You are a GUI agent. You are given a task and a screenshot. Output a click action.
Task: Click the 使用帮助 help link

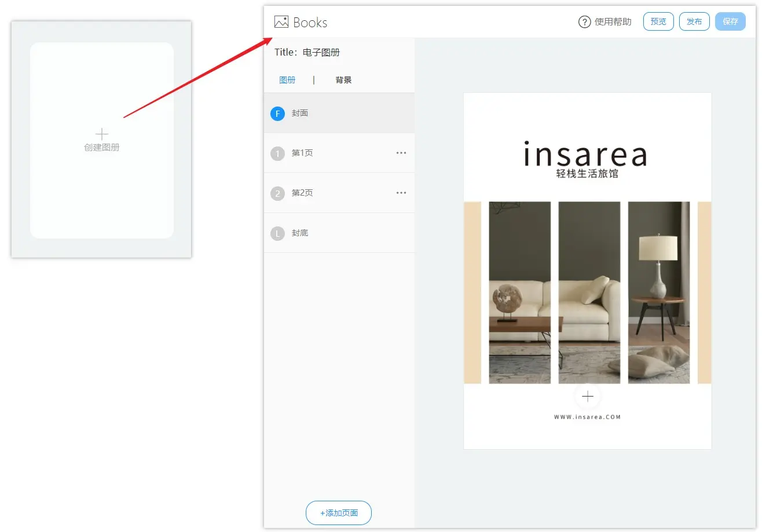(613, 22)
